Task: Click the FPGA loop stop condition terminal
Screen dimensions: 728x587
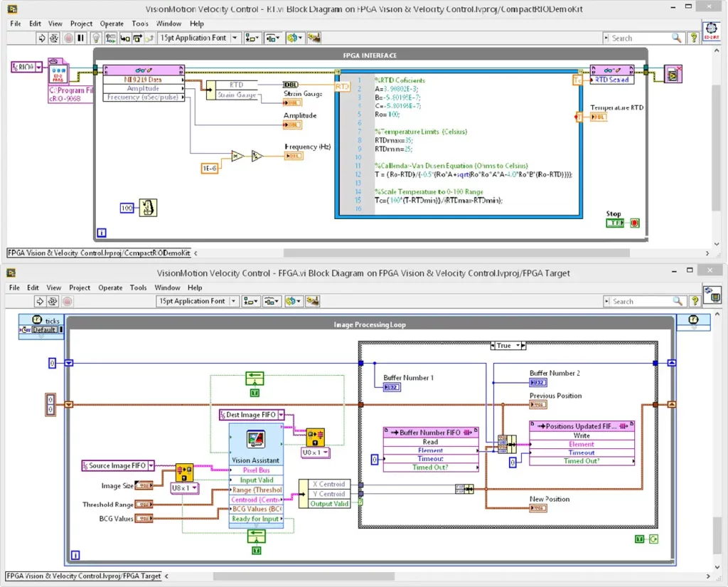Action: (x=654, y=539)
